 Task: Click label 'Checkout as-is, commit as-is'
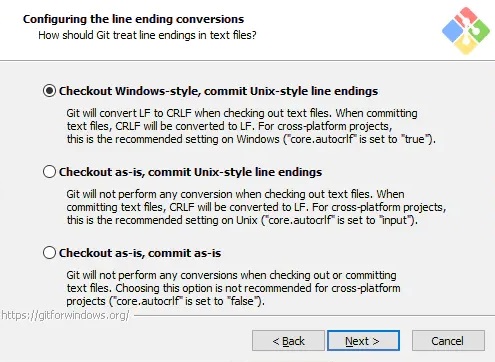click(140, 253)
